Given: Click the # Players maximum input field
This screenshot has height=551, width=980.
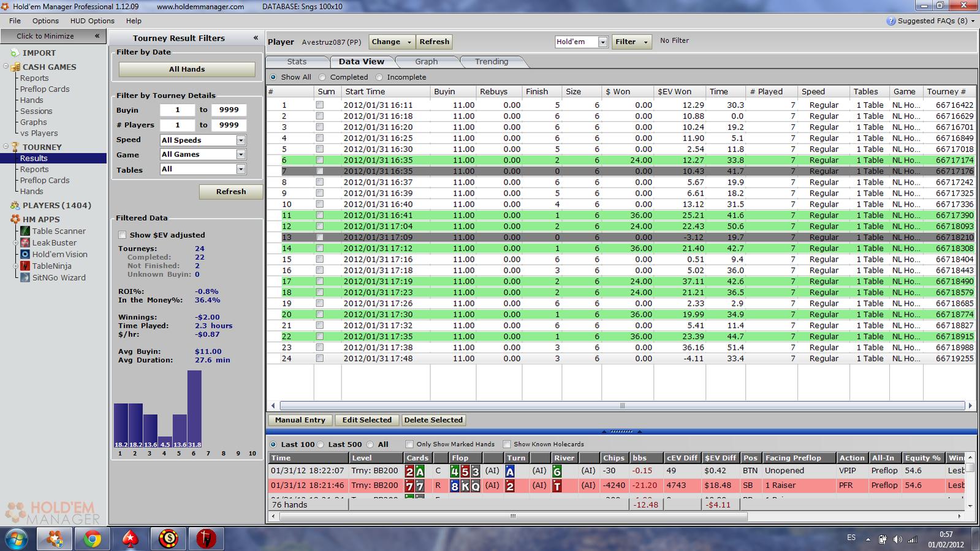Looking at the screenshot, I should (x=229, y=125).
